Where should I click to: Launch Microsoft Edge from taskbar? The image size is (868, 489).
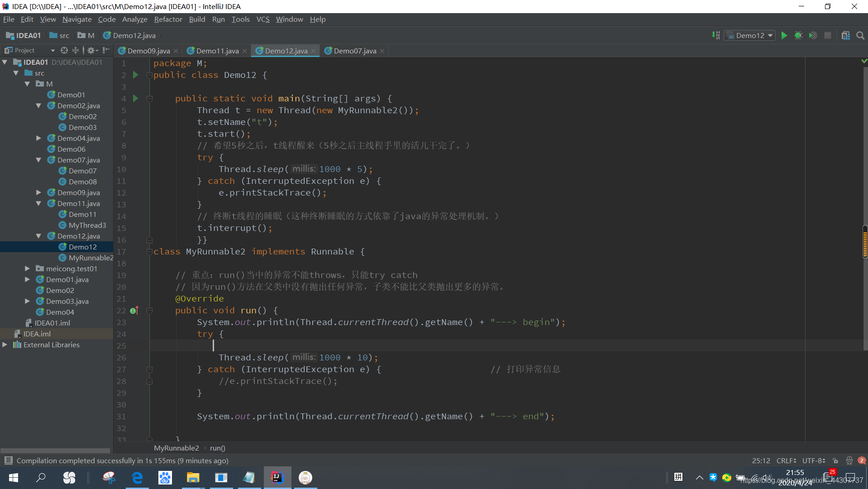pos(137,478)
